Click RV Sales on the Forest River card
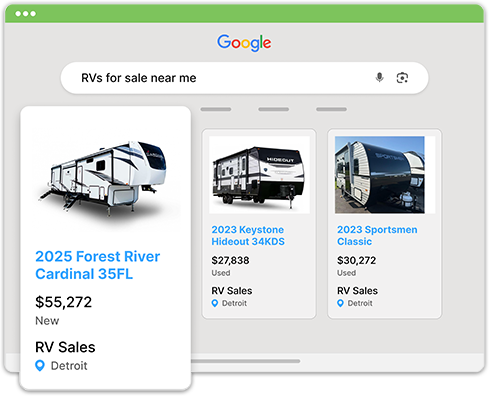This screenshot has height=396, width=489. pyautogui.click(x=65, y=347)
